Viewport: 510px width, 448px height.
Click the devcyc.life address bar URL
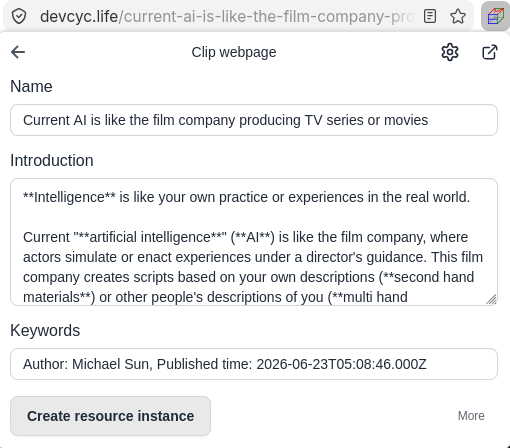227,16
